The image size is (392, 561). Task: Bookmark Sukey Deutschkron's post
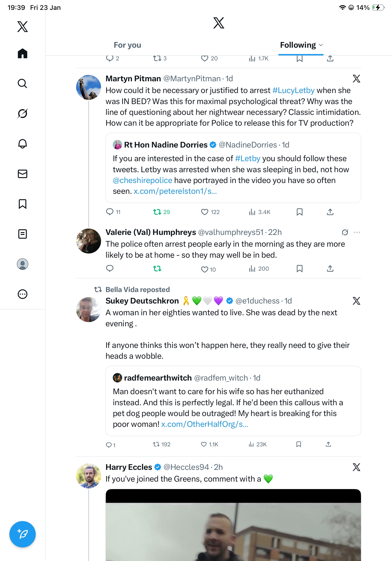pos(298,444)
